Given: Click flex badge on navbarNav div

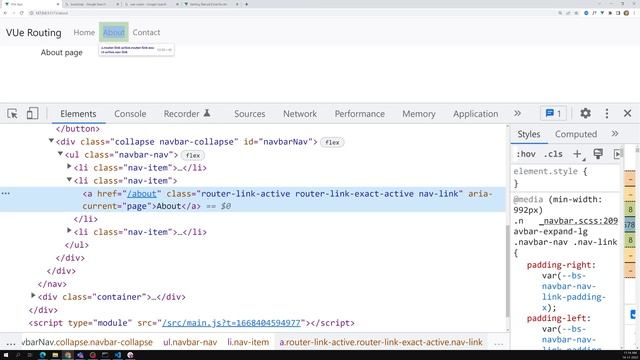Looking at the screenshot, I should click(x=332, y=142).
